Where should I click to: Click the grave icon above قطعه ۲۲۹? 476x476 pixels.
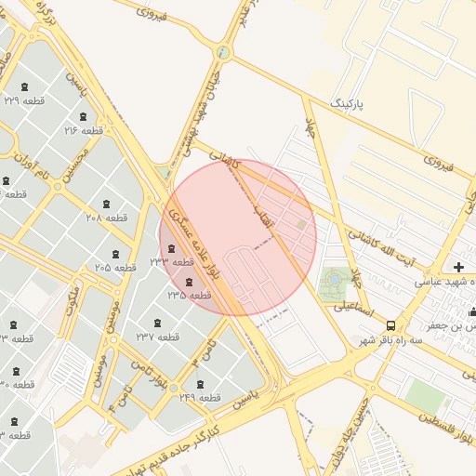coord(25,87)
